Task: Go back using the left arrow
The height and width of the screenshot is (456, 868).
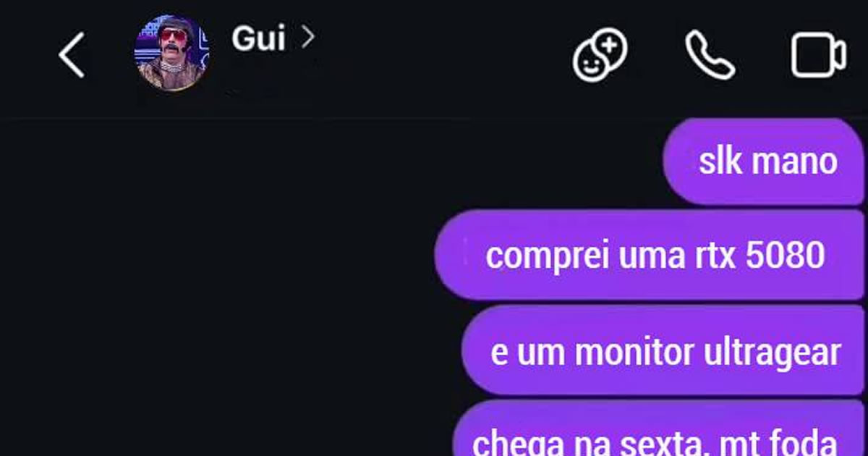Action: [72, 55]
